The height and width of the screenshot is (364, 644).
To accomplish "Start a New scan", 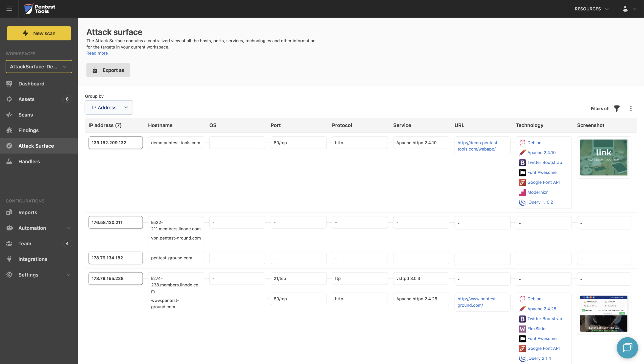I will click(x=39, y=33).
